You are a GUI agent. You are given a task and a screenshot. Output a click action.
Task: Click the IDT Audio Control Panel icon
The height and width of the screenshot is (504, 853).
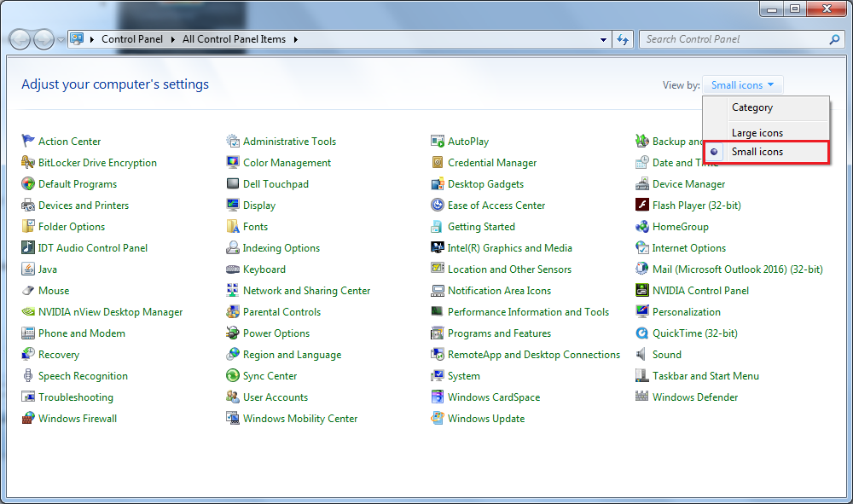(28, 247)
